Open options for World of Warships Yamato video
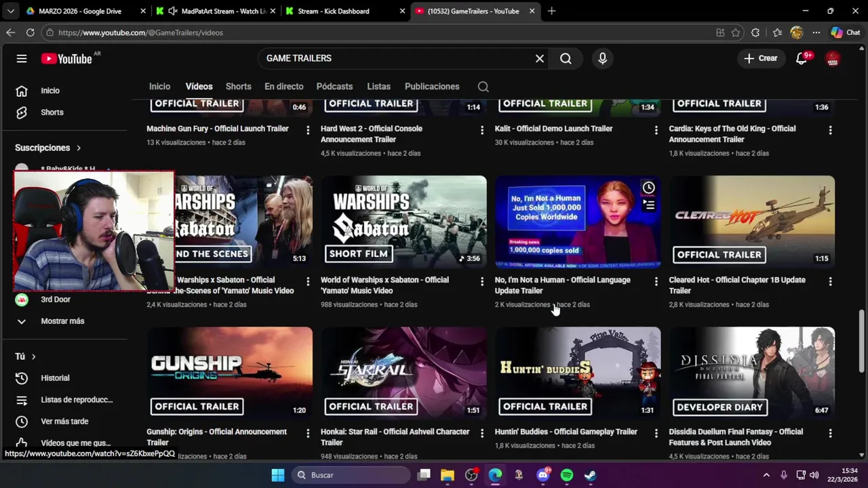The image size is (868, 488). coord(482,281)
